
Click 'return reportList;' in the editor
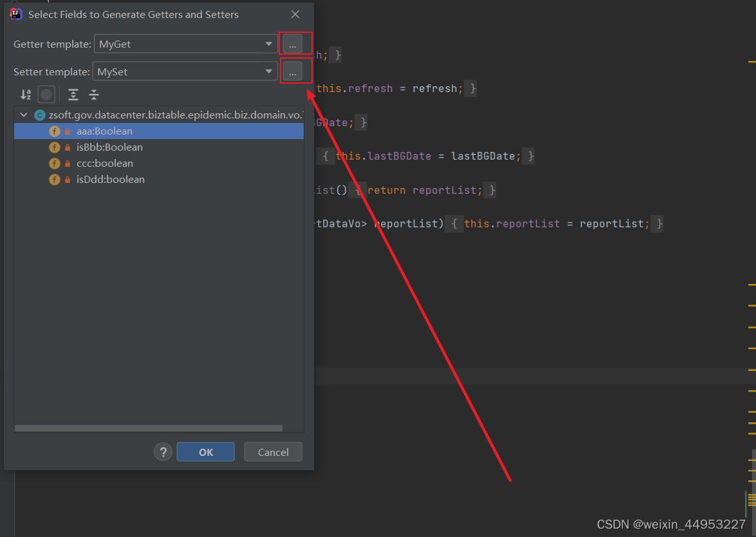click(425, 190)
